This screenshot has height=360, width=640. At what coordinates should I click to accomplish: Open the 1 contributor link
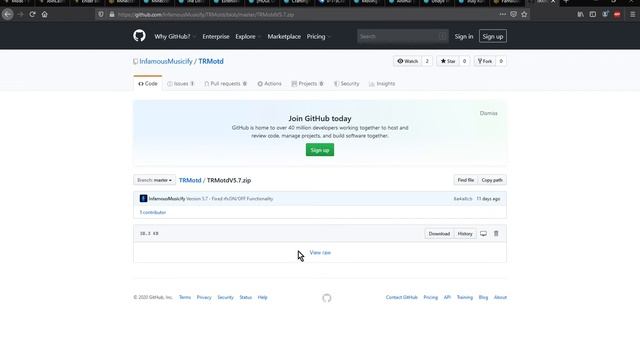(153, 212)
